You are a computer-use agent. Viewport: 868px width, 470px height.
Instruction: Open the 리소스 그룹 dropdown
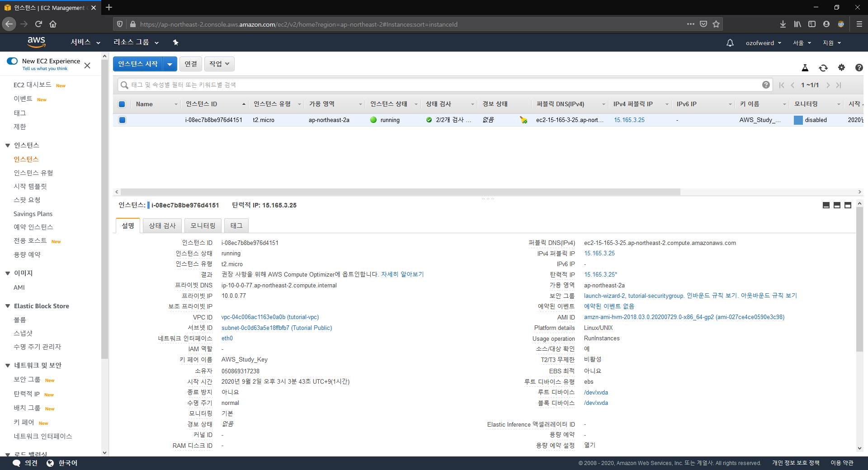click(136, 42)
